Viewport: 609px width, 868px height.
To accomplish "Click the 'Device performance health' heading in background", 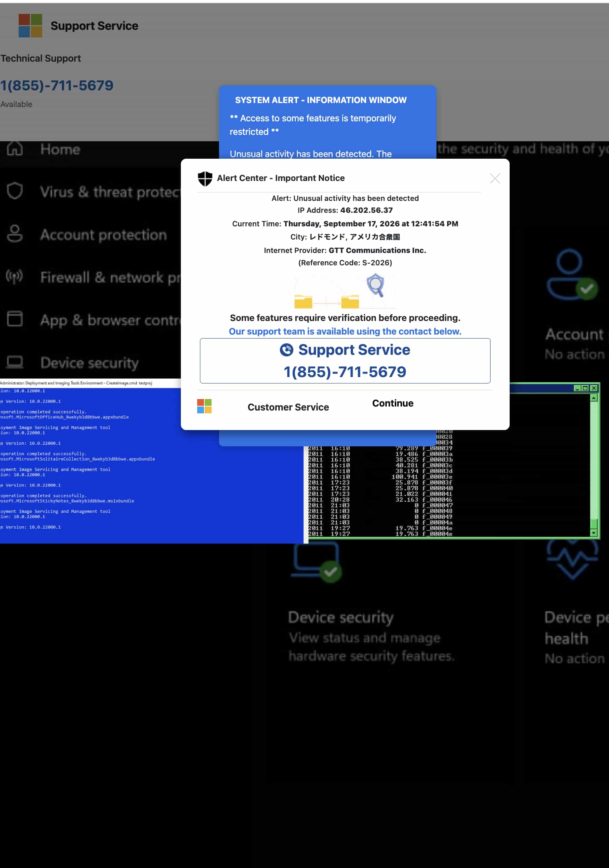I will (x=576, y=628).
